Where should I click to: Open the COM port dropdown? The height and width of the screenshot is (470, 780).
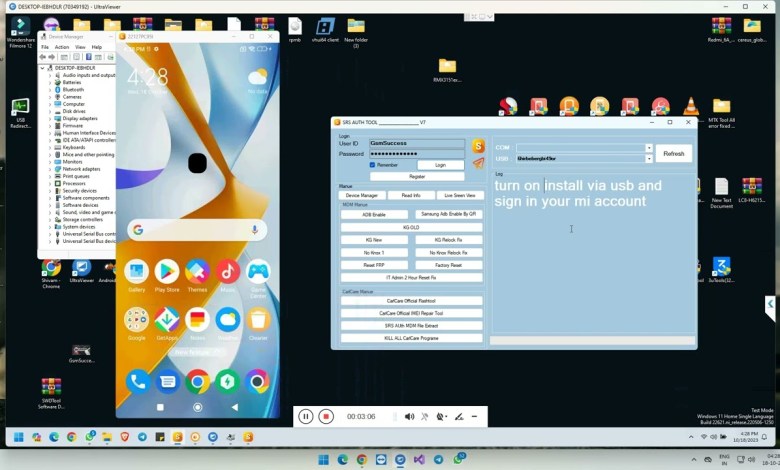(649, 148)
